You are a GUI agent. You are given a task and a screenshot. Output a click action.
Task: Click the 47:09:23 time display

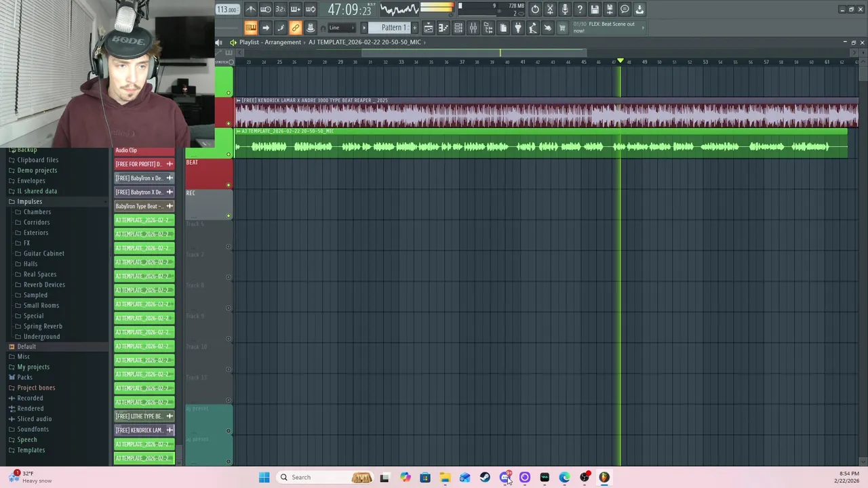click(x=349, y=9)
